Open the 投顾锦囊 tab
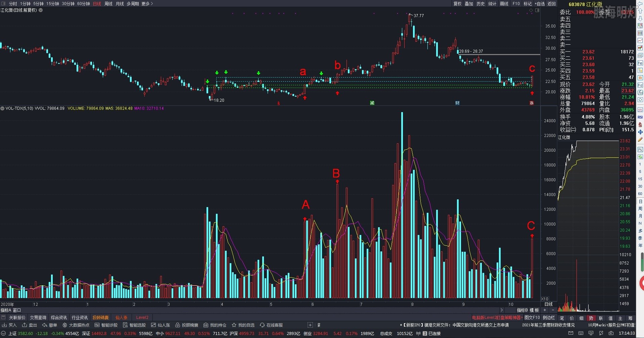This screenshot has height=338, width=644. (101, 318)
